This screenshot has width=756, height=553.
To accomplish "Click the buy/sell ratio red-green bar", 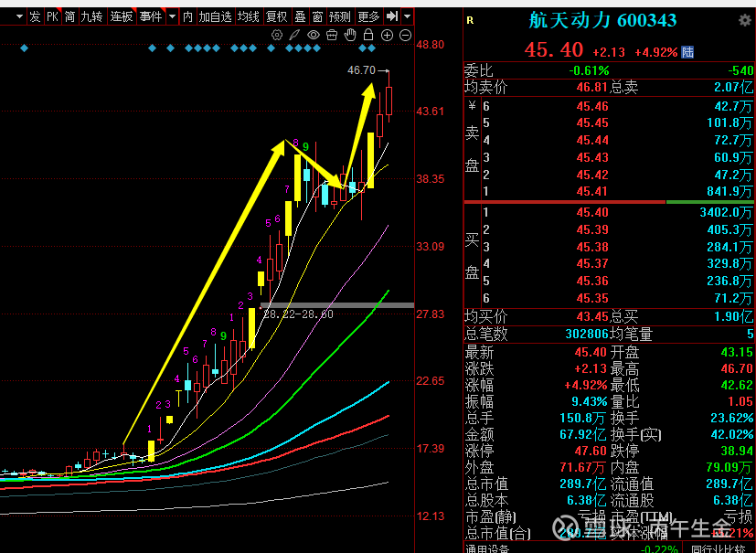I will pyautogui.click(x=609, y=202).
